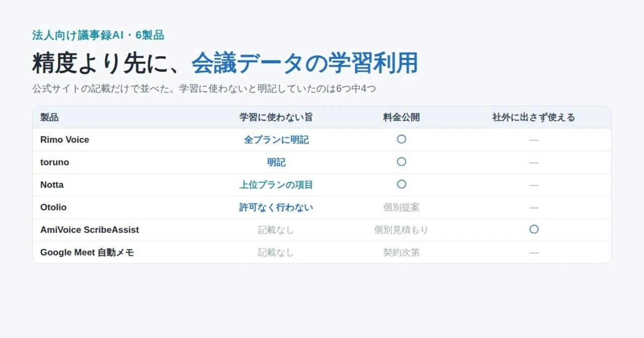The image size is (644, 338).
Task: Click 記載なし in AmiVoice ScribeAssist row
Action: click(x=276, y=230)
